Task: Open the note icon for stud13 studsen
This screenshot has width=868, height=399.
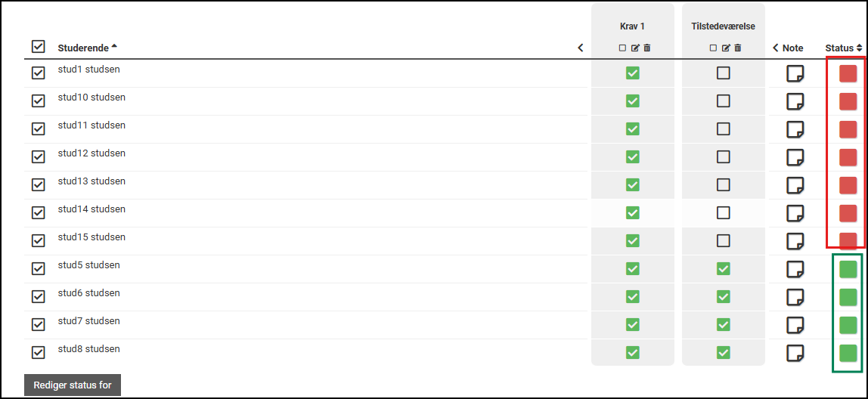Action: [x=795, y=185]
